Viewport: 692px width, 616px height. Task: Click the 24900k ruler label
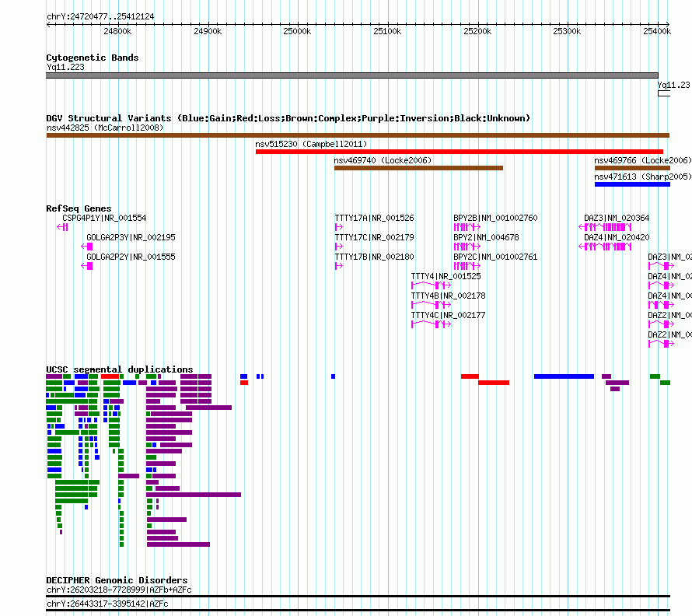pos(208,31)
